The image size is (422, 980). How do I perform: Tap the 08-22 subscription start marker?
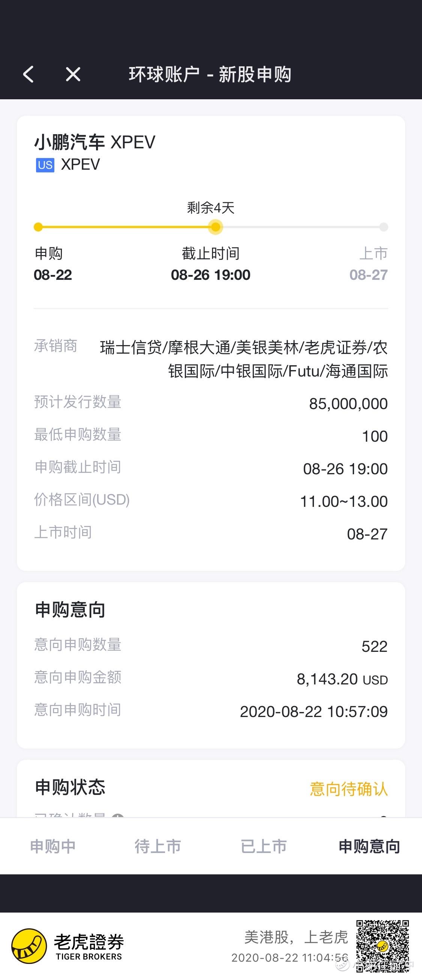click(x=38, y=227)
